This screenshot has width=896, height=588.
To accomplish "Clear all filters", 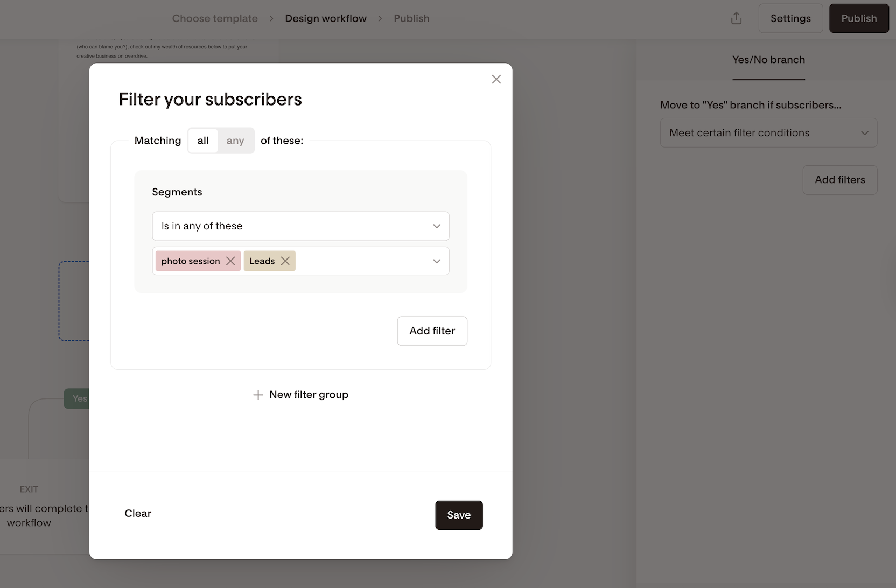I will tap(138, 513).
